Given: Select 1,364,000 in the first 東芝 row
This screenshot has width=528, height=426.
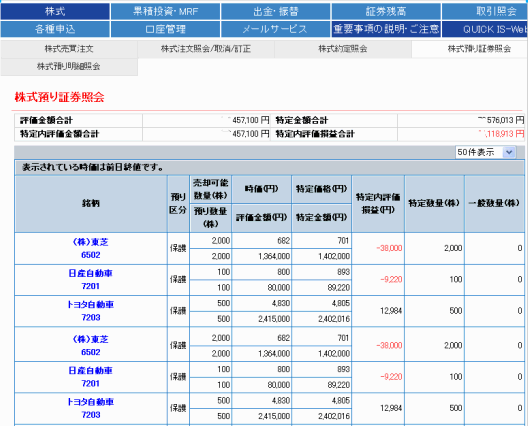Looking at the screenshot, I should [x=274, y=257].
